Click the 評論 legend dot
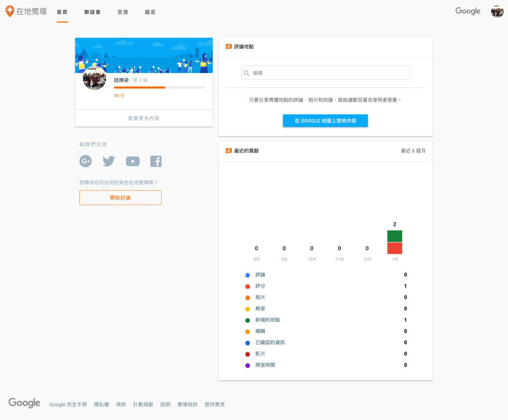 248,275
